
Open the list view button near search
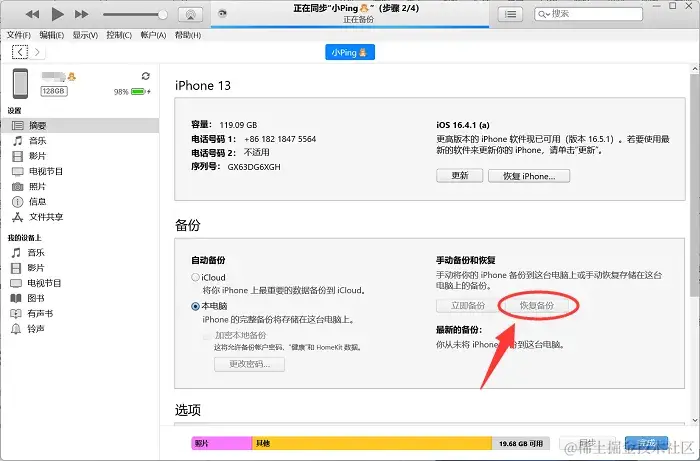510,14
